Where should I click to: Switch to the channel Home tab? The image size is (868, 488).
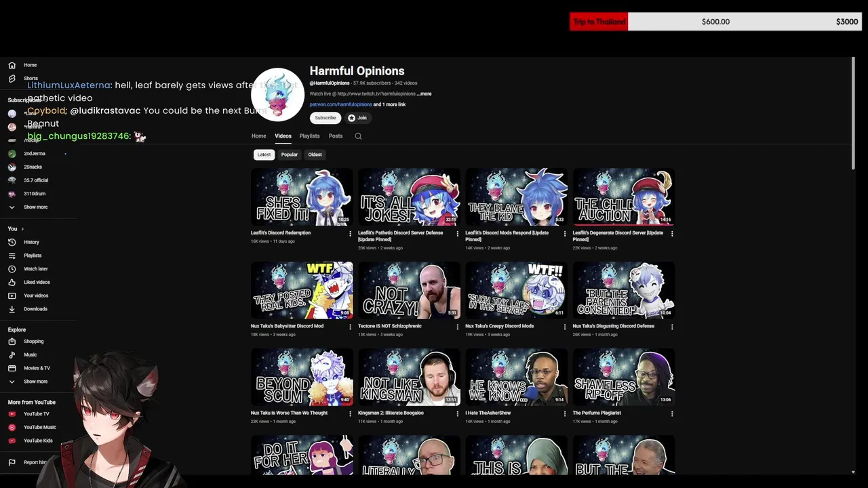[259, 136]
